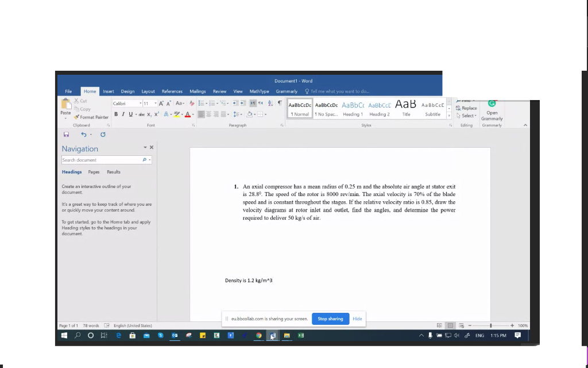Center align the paragraph text
588x368 pixels.
tap(208, 114)
